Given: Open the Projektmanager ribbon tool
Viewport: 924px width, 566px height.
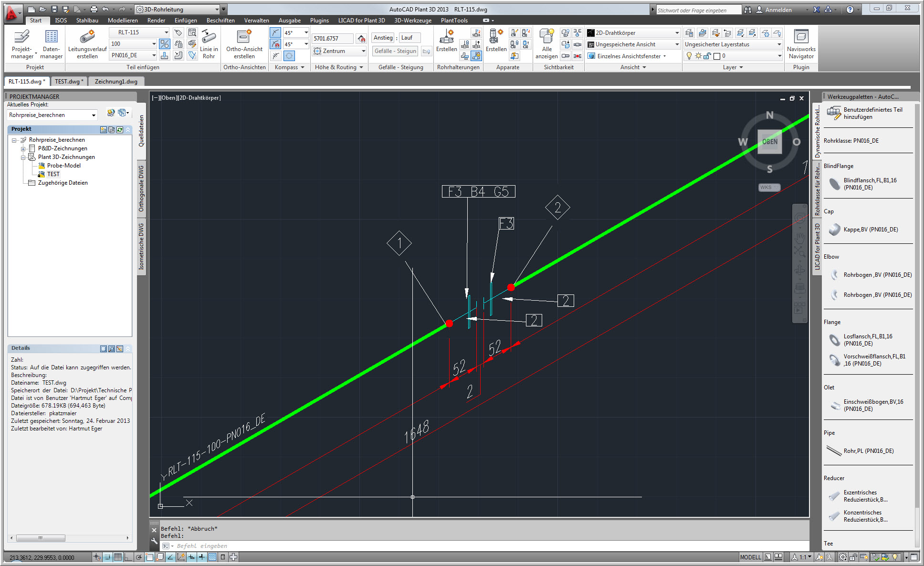Looking at the screenshot, I should pyautogui.click(x=22, y=44).
